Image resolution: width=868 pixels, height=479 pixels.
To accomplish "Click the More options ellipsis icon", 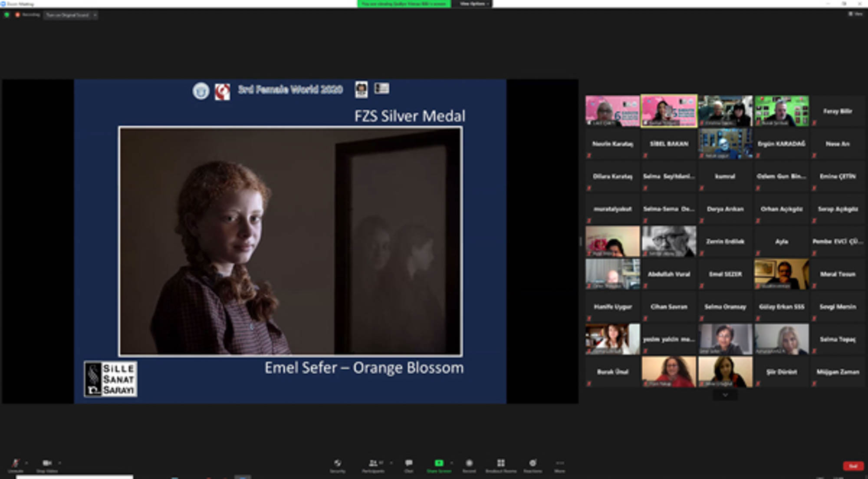I will point(559,463).
